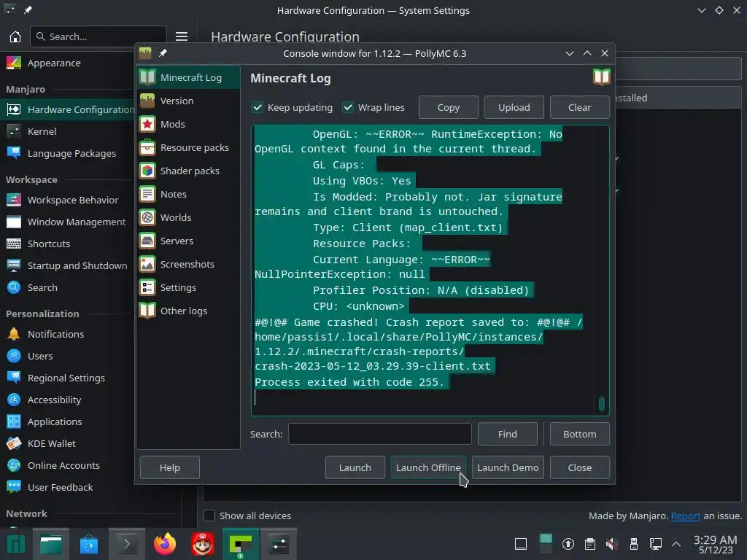Copy the Minecraft log contents
This screenshot has width=747, height=560.
click(x=449, y=107)
